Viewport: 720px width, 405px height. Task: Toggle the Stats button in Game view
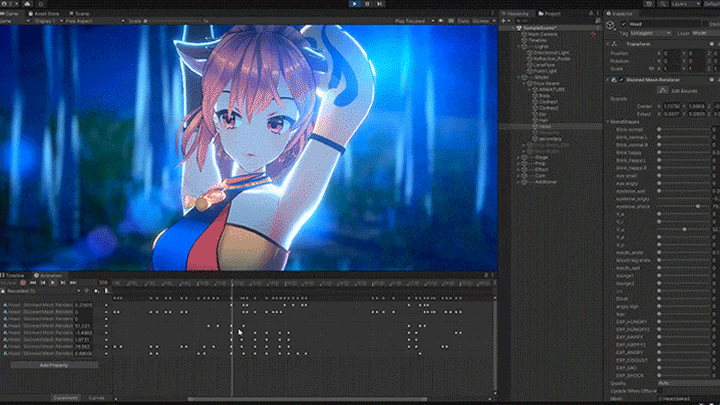click(x=463, y=21)
